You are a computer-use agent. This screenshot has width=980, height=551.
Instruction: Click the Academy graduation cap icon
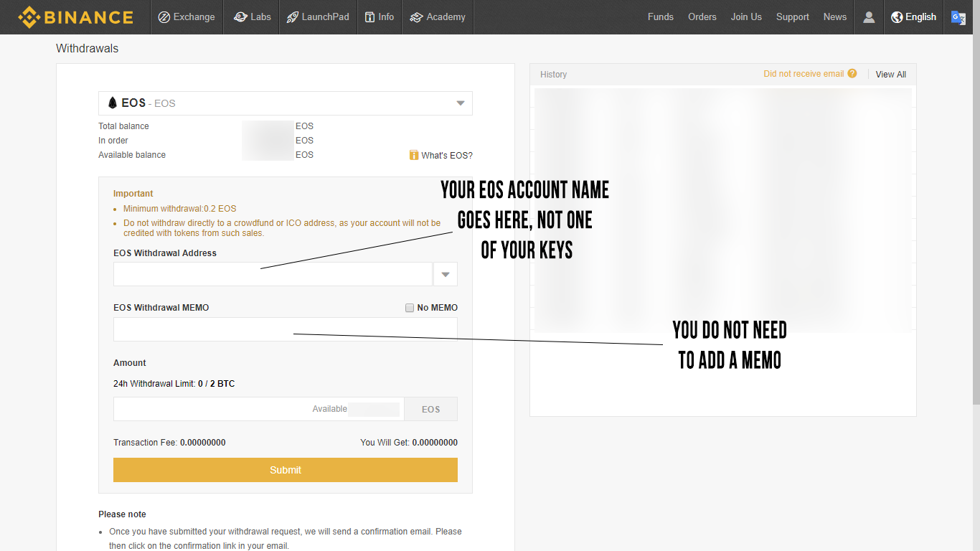coord(416,17)
